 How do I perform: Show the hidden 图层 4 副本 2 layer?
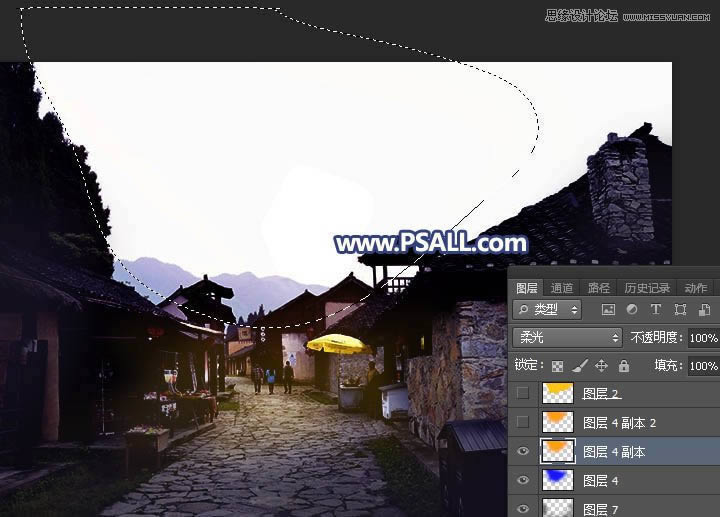[523, 422]
